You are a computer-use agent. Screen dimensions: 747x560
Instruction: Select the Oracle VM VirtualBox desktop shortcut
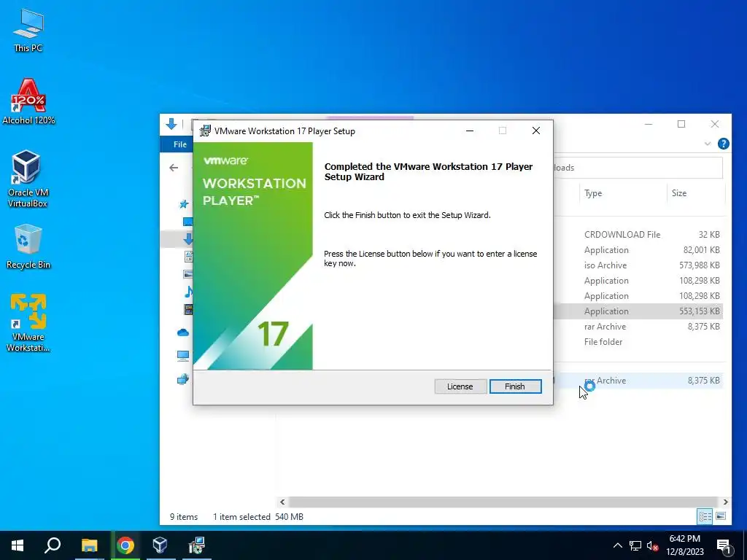[x=27, y=179]
